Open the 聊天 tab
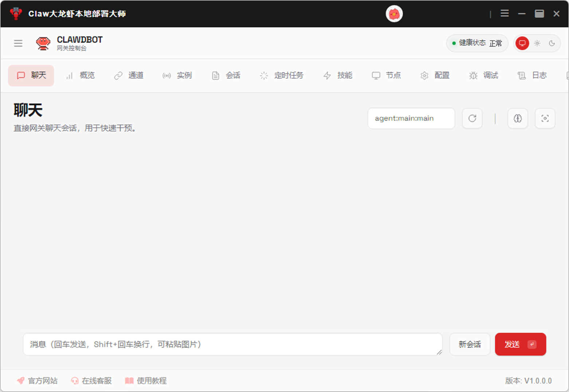 point(31,75)
